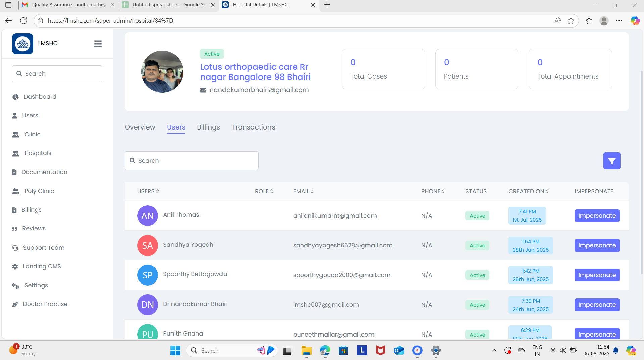Sort table by USERS column
This screenshot has width=644, height=360.
point(148,191)
